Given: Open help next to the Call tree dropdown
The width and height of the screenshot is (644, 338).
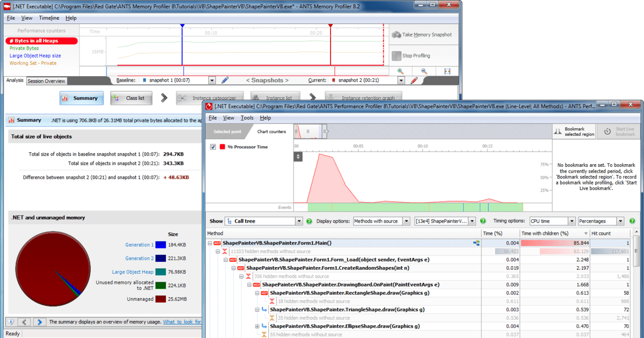Looking at the screenshot, I should [308, 221].
